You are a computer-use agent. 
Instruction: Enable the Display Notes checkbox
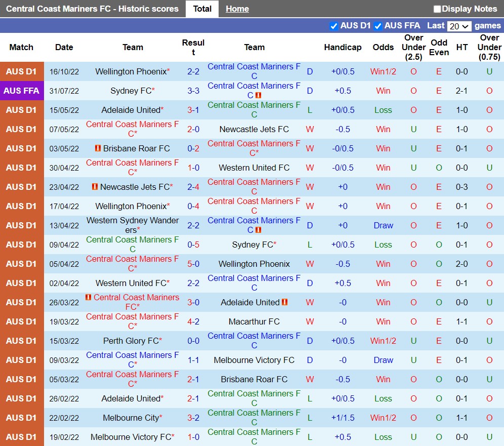437,9
